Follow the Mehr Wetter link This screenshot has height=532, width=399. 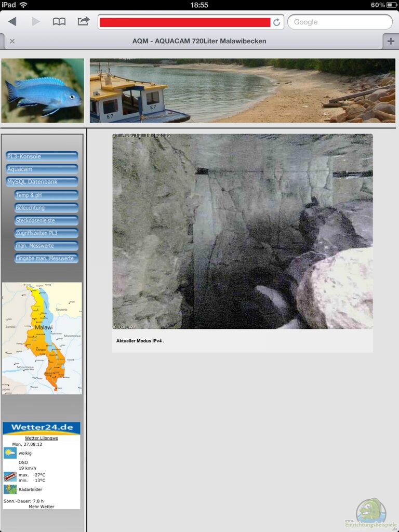click(x=42, y=507)
